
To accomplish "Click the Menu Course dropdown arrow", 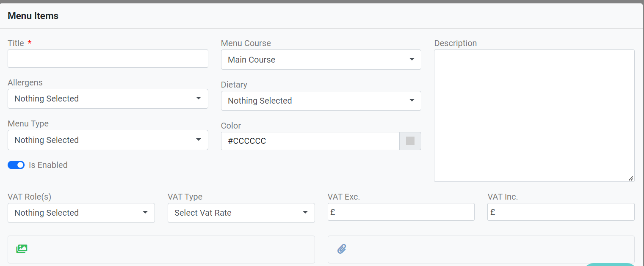I will [412, 59].
